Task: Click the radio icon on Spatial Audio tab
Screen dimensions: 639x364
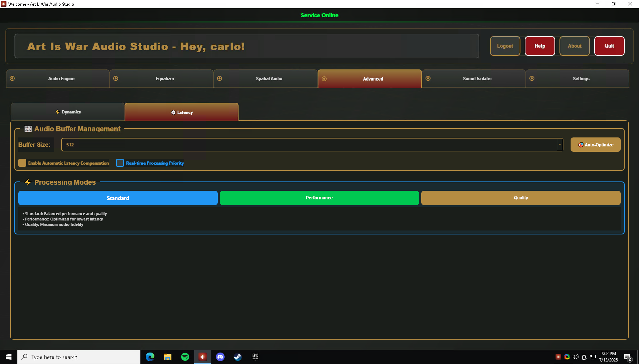Action: (x=220, y=78)
